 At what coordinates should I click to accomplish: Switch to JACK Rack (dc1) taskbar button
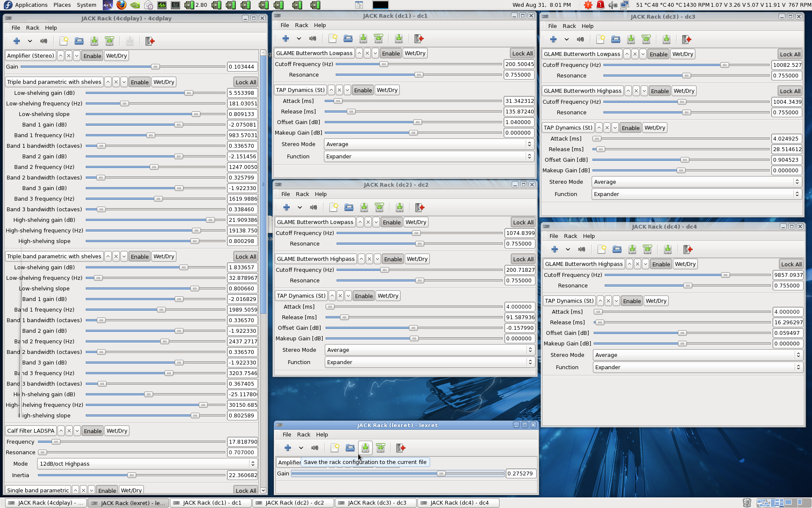[211, 503]
